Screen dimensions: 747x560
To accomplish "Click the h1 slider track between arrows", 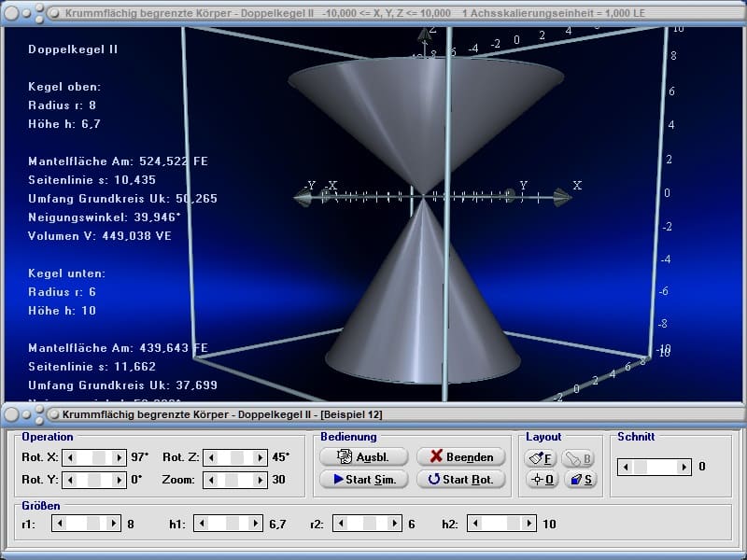I will click(x=229, y=524).
